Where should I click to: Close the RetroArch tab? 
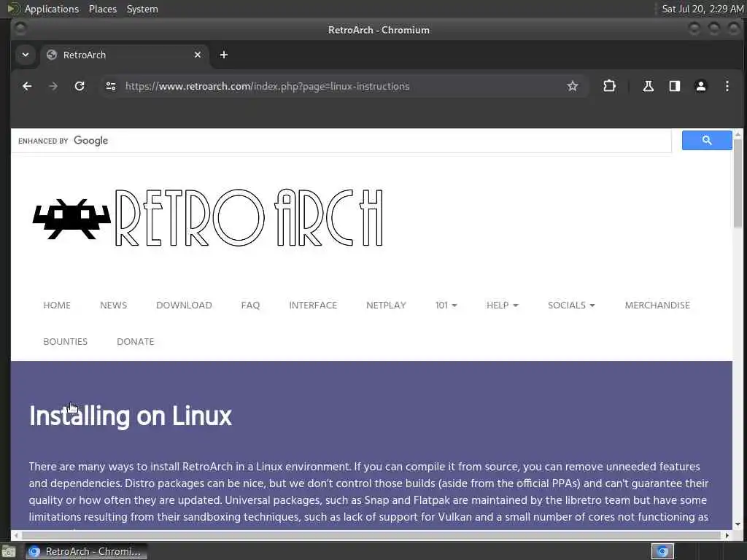pyautogui.click(x=198, y=55)
